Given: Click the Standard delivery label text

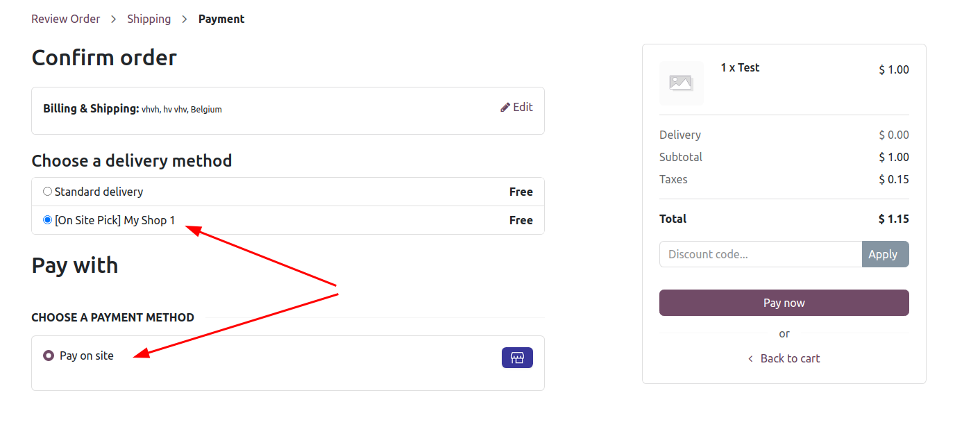Looking at the screenshot, I should click(x=99, y=192).
